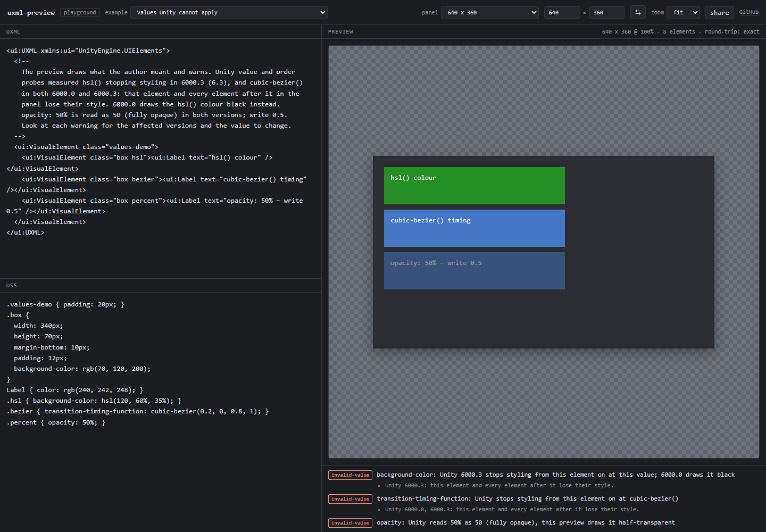The width and height of the screenshot is (766, 532).
Task: Click the invalid-value badge for transition-timing-function warning
Action: coord(350,499)
